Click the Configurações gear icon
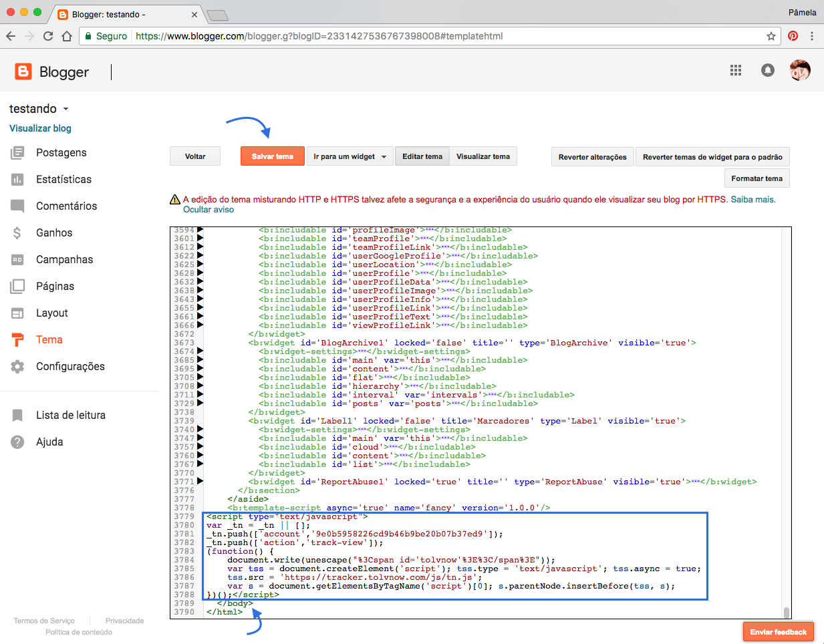 [x=17, y=367]
